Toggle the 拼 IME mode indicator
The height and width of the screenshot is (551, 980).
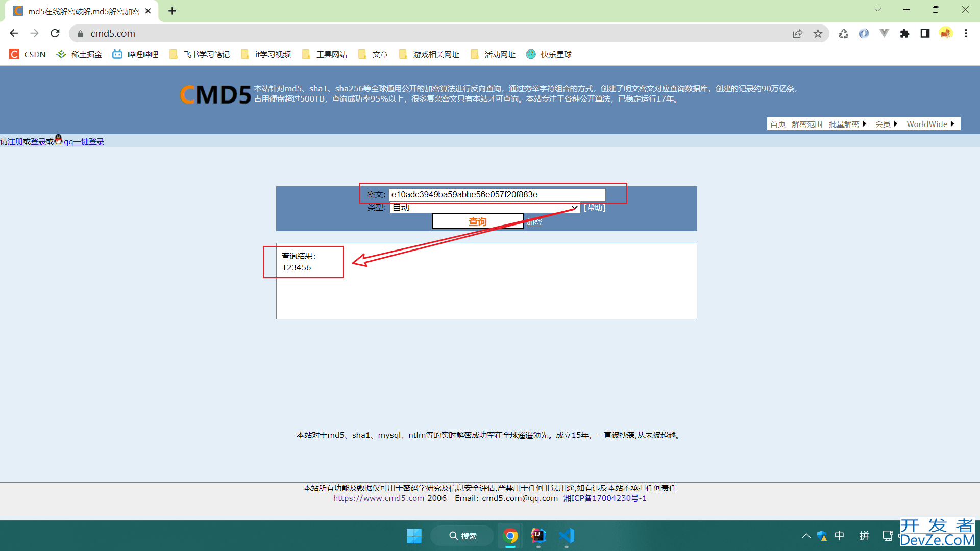[864, 536]
